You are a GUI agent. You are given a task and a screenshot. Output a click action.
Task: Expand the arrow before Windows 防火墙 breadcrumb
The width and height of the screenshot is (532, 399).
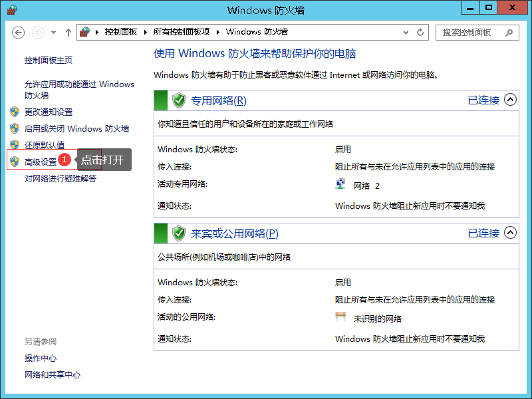coord(218,32)
